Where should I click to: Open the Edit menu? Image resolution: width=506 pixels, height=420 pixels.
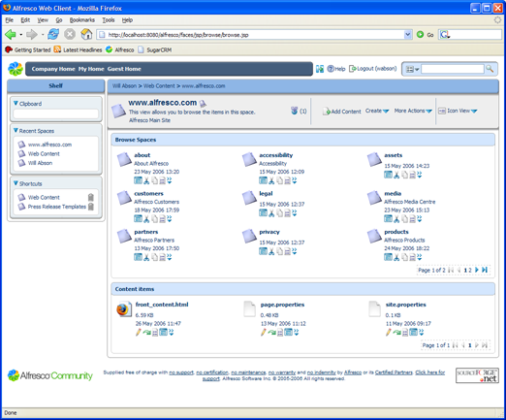[x=25, y=20]
